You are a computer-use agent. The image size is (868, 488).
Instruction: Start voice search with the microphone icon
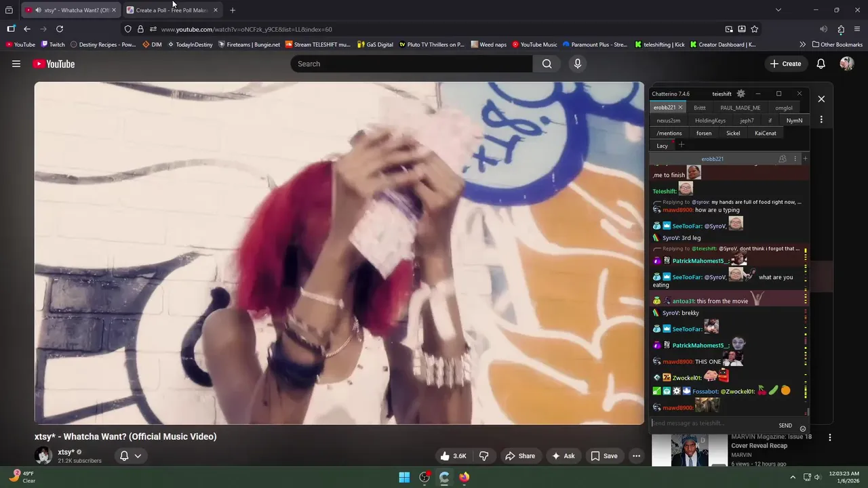click(x=578, y=64)
